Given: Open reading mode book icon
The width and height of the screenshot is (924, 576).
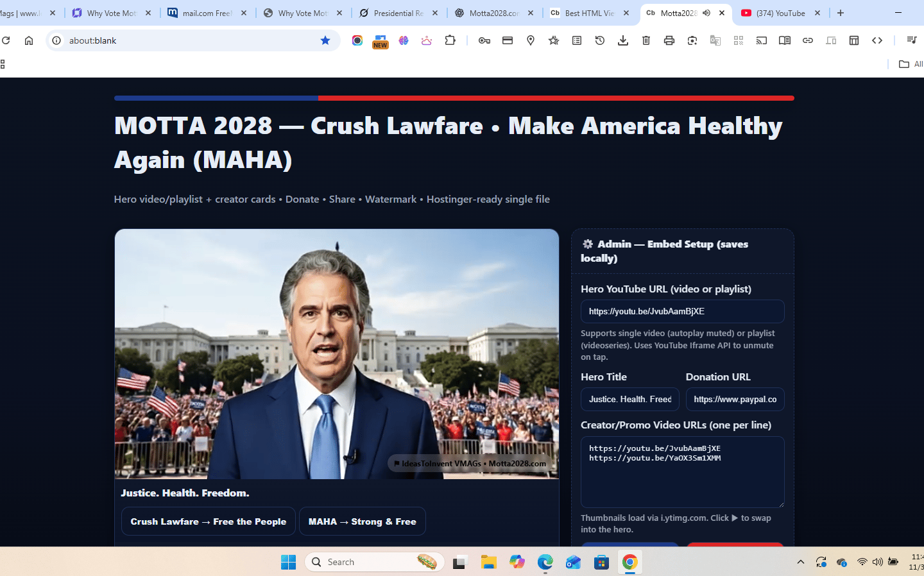Looking at the screenshot, I should tap(785, 40).
